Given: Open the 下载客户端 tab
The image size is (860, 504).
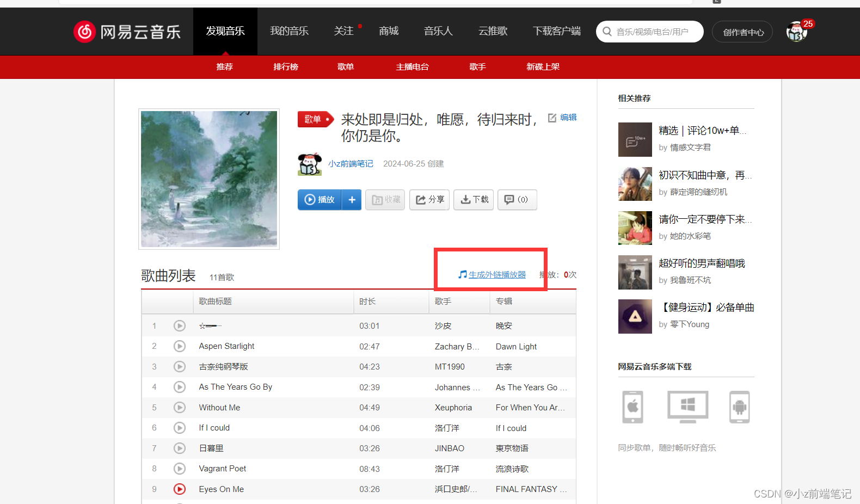Looking at the screenshot, I should click(557, 31).
